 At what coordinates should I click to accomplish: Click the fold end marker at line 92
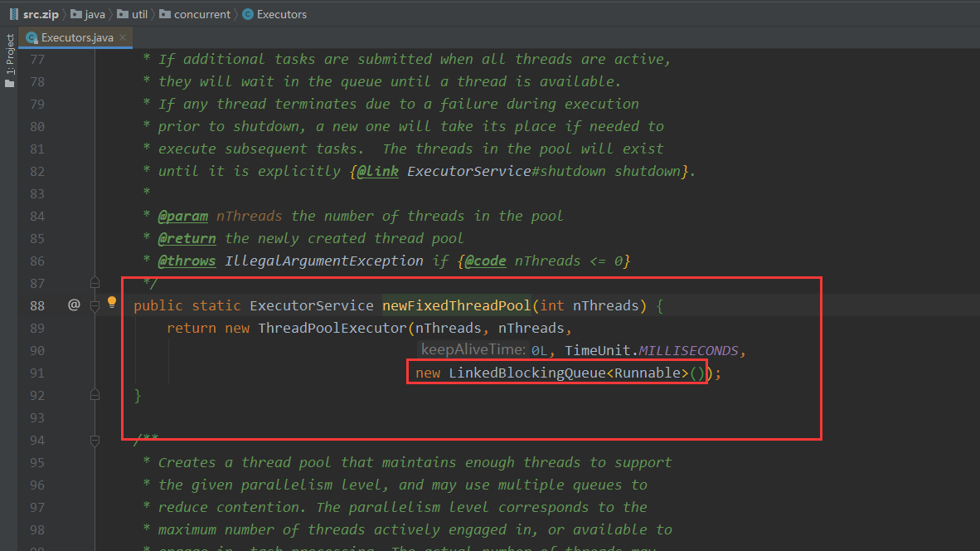(95, 395)
